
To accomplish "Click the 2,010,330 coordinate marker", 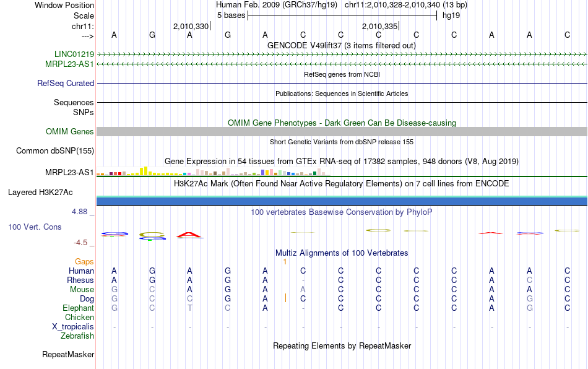I will 191,26.
